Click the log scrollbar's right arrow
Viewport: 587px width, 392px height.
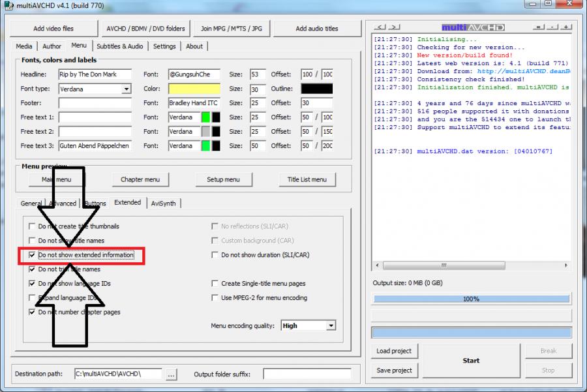(565, 265)
